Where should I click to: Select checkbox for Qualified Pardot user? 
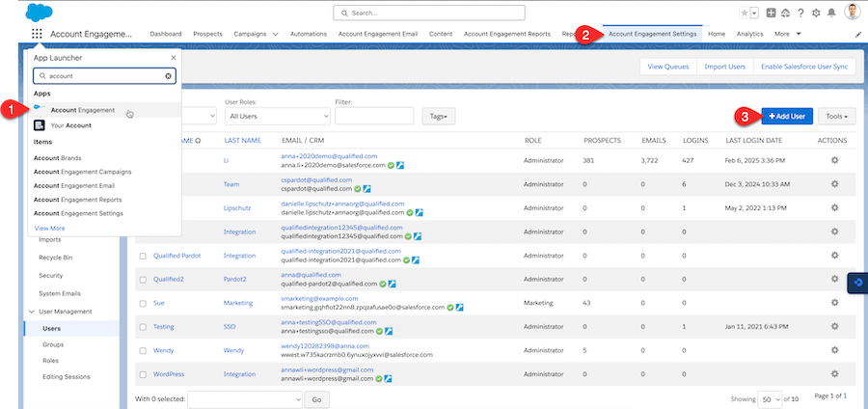(x=143, y=257)
